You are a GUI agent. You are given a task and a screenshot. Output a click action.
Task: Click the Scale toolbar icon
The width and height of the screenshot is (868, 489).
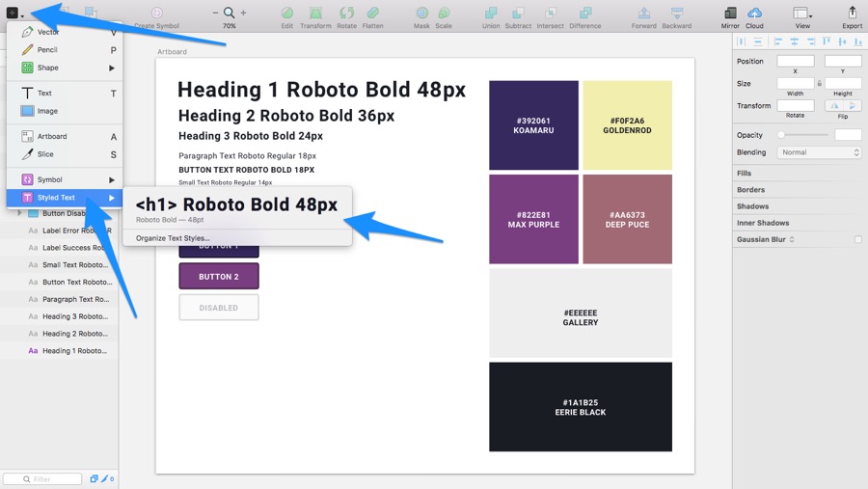tap(444, 13)
